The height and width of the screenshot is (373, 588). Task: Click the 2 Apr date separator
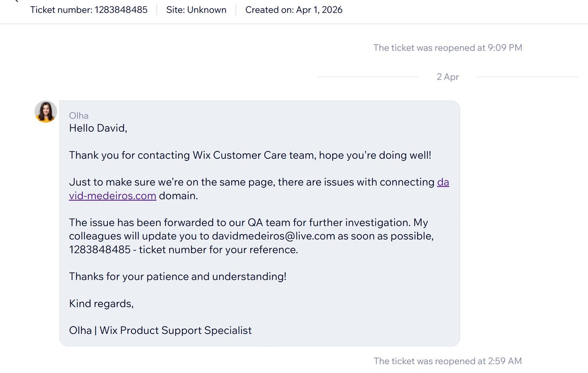coord(448,77)
